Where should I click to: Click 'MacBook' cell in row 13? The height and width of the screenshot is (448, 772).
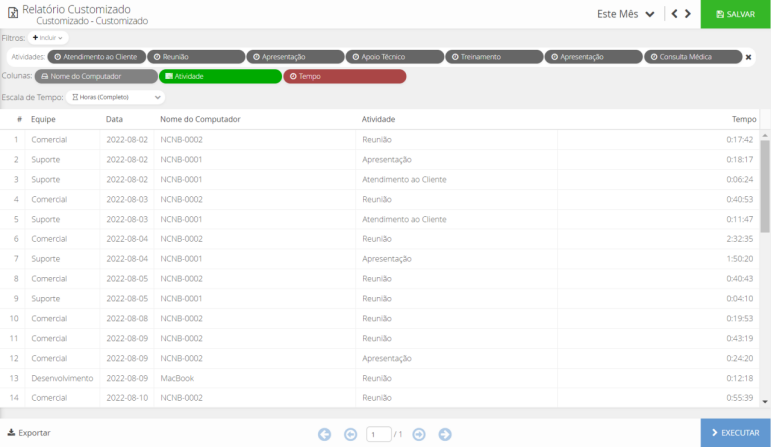click(177, 378)
